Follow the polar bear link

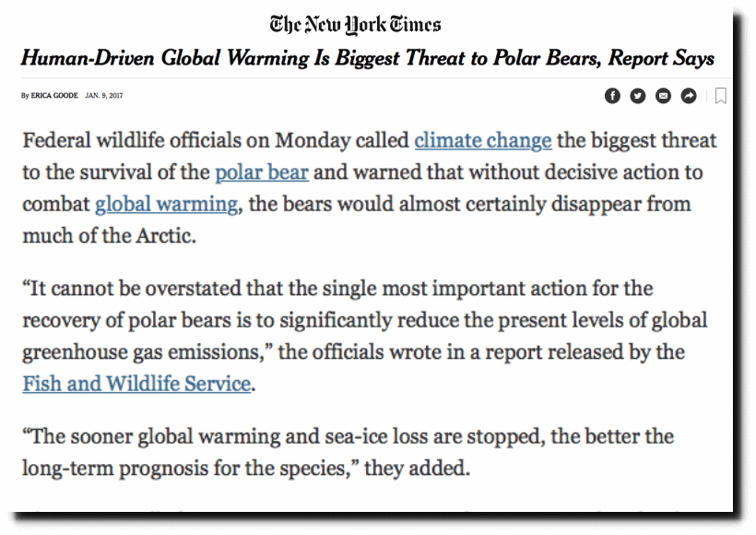pyautogui.click(x=261, y=172)
